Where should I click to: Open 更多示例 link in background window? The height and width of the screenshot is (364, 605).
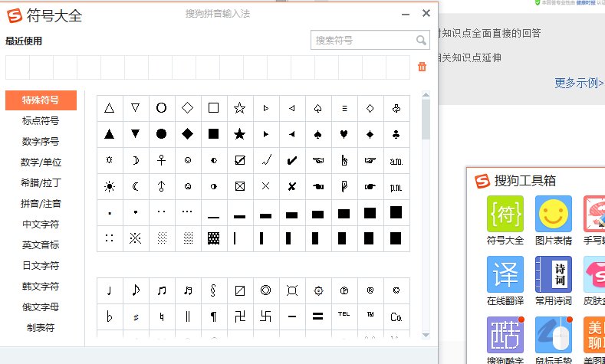point(579,83)
